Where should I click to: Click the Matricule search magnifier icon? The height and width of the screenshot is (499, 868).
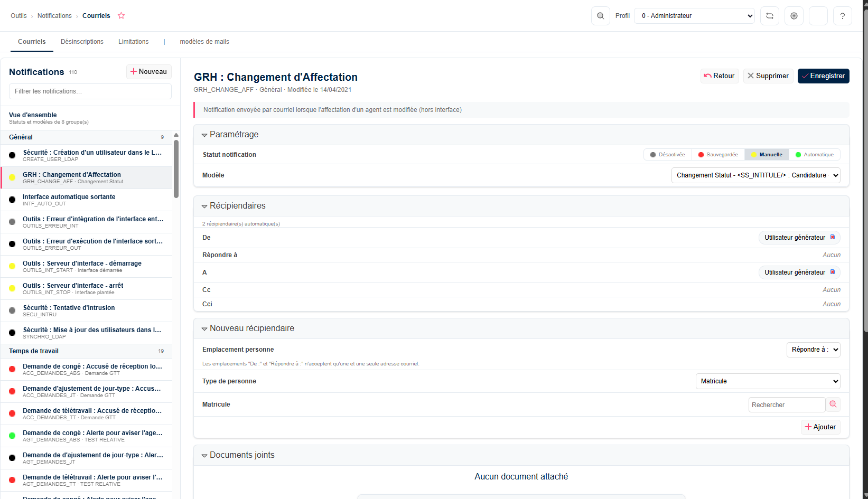pos(833,404)
